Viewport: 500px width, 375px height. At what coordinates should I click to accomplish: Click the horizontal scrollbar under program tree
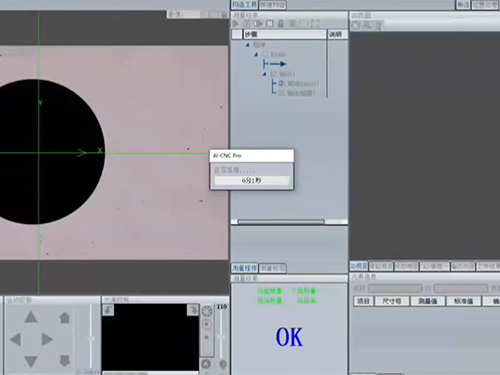coord(281,222)
